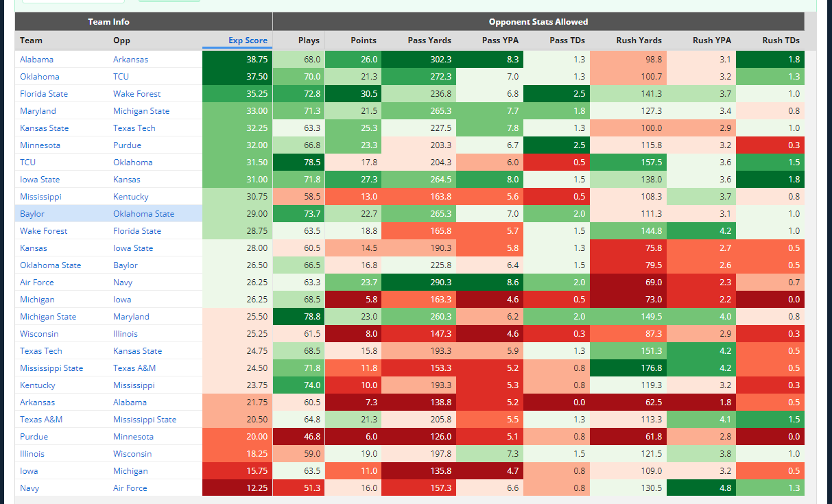Open Iowa State link in Team column
The width and height of the screenshot is (832, 504).
click(x=40, y=180)
